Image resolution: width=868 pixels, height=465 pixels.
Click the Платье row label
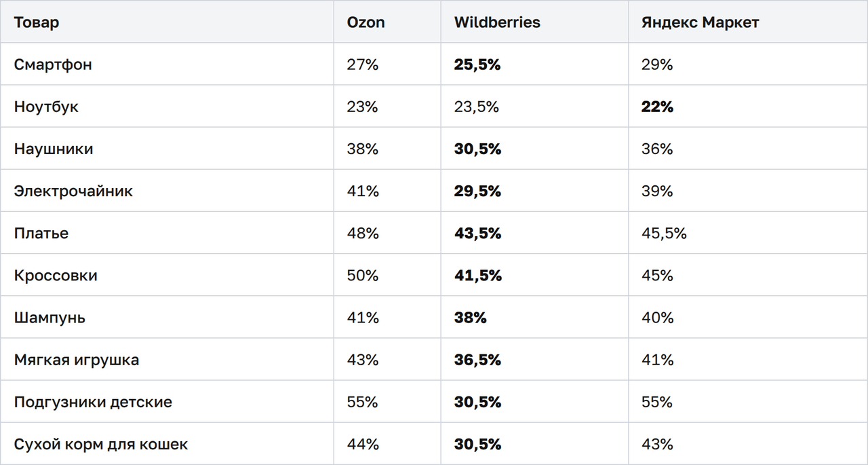pyautogui.click(x=41, y=233)
